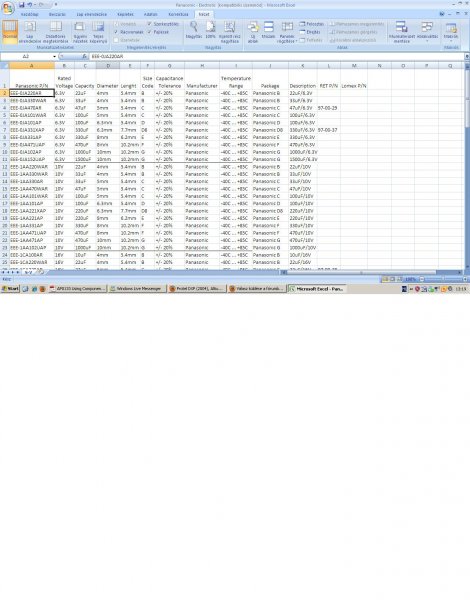Open Page Break Preview (Oldaltörés megtekintése)
Screen dimensions: 470x600
[x=56, y=32]
